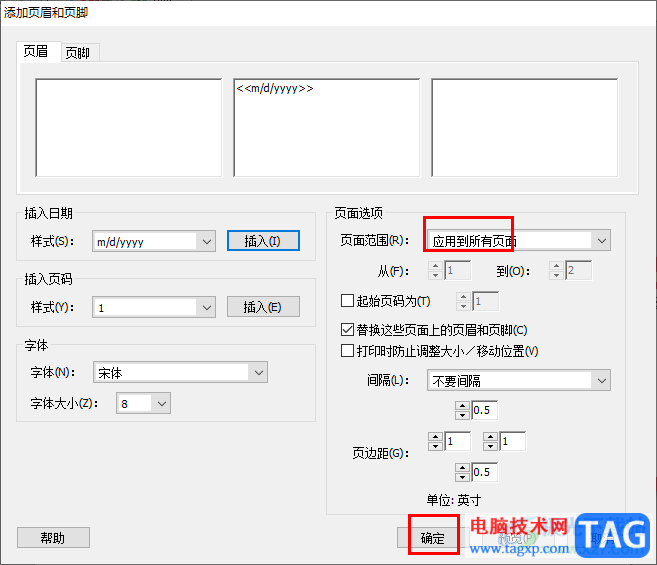657x565 pixels.
Task: Increase the top margin 0.5 value
Action: pos(462,405)
